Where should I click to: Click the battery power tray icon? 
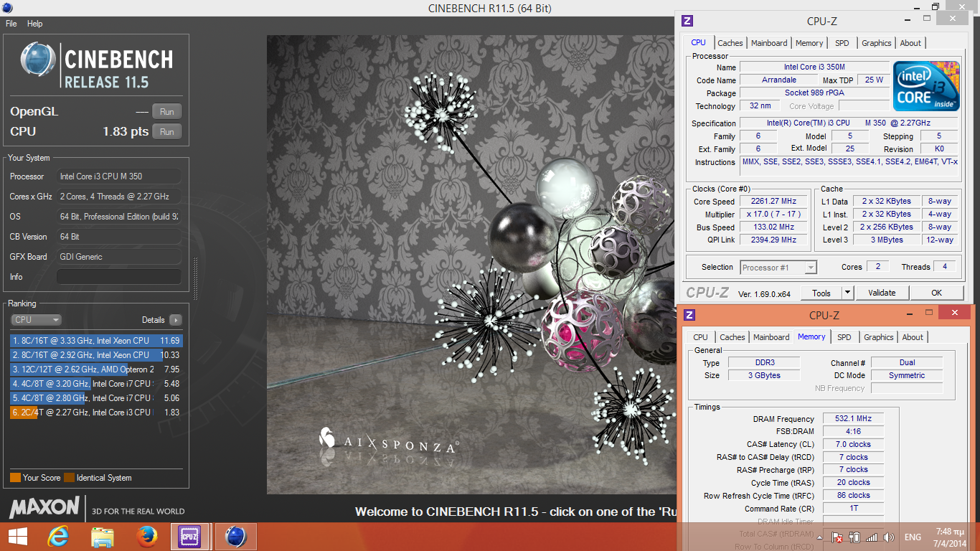click(854, 537)
